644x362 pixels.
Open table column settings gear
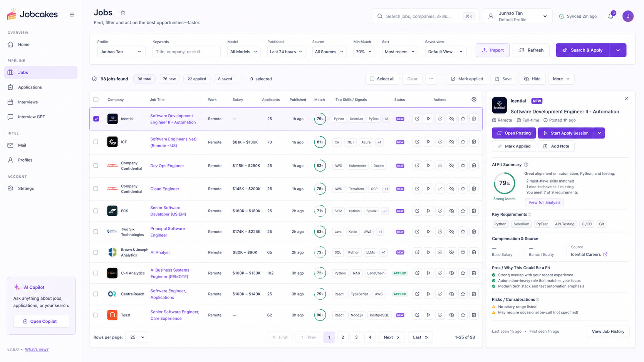click(474, 99)
